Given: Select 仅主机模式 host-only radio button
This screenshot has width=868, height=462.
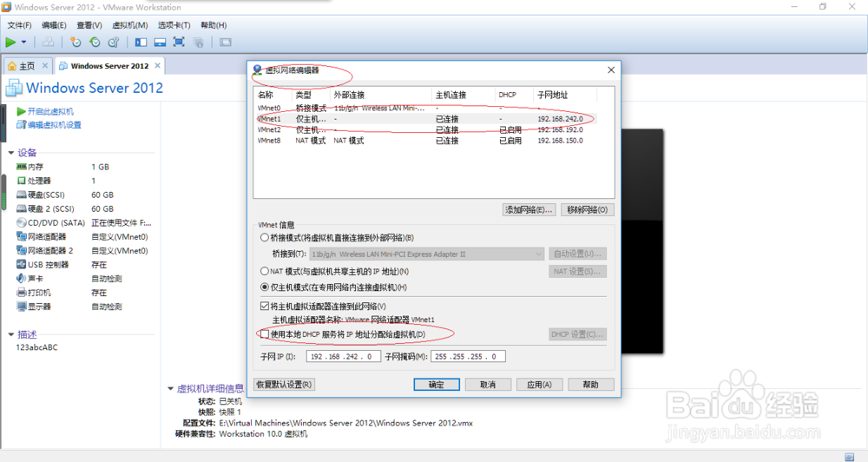Looking at the screenshot, I should click(x=265, y=287).
